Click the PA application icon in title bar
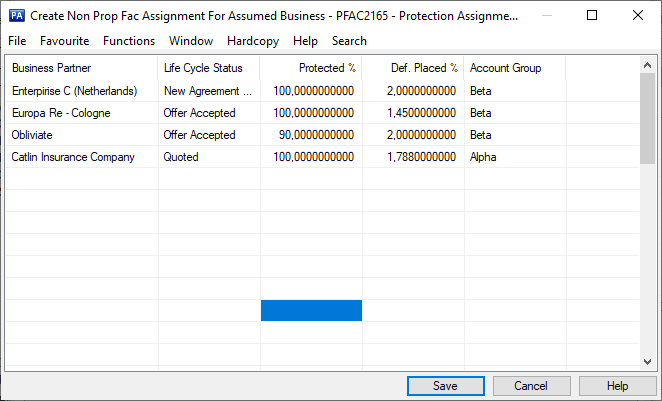Screen dimensions: 662x401 [x=16, y=16]
